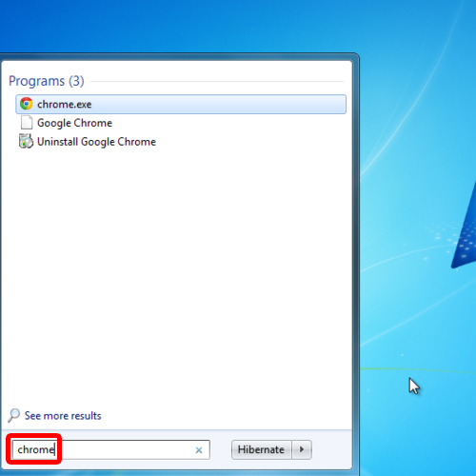The image size is (476, 476).
Task: Open See more results link
Action: (x=63, y=416)
